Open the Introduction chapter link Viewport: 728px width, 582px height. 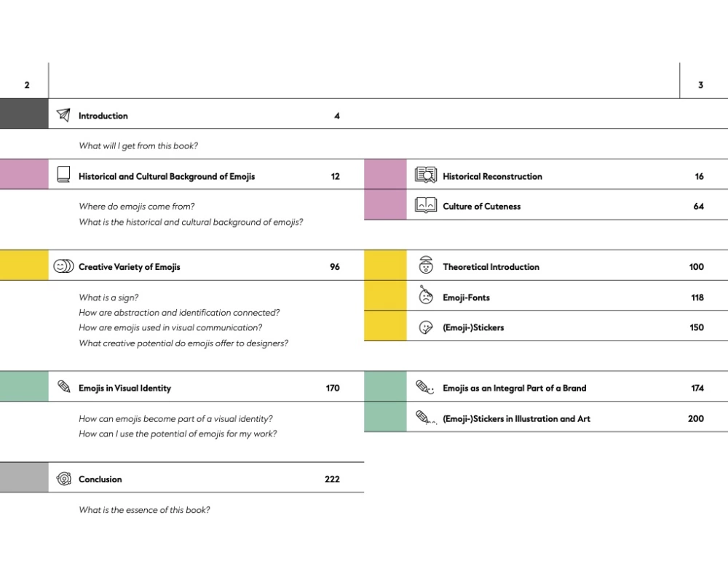tap(103, 116)
